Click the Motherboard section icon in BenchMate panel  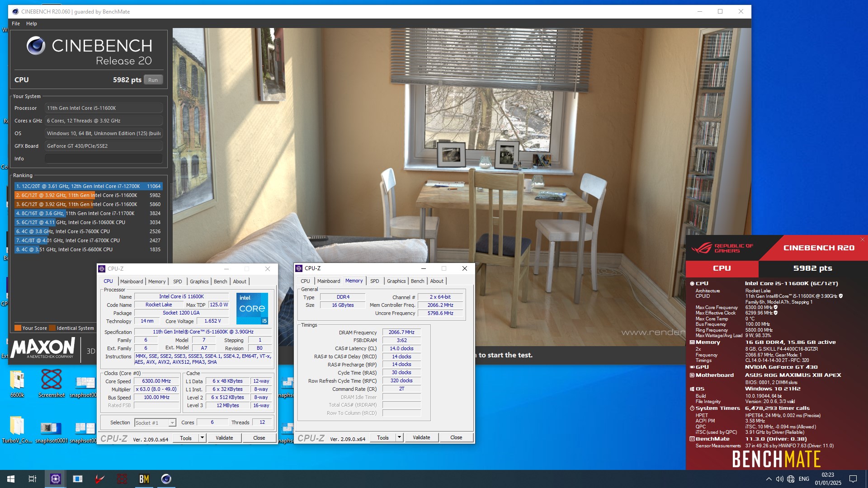click(692, 375)
